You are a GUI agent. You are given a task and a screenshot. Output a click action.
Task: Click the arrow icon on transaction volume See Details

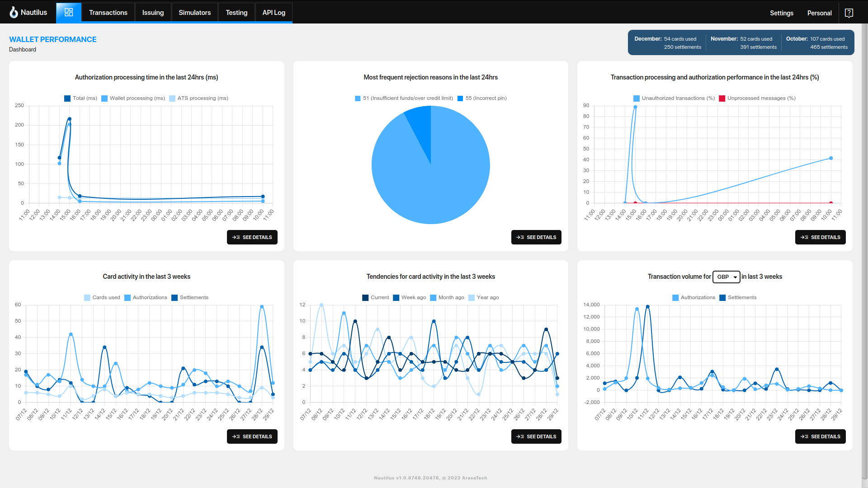tap(804, 436)
